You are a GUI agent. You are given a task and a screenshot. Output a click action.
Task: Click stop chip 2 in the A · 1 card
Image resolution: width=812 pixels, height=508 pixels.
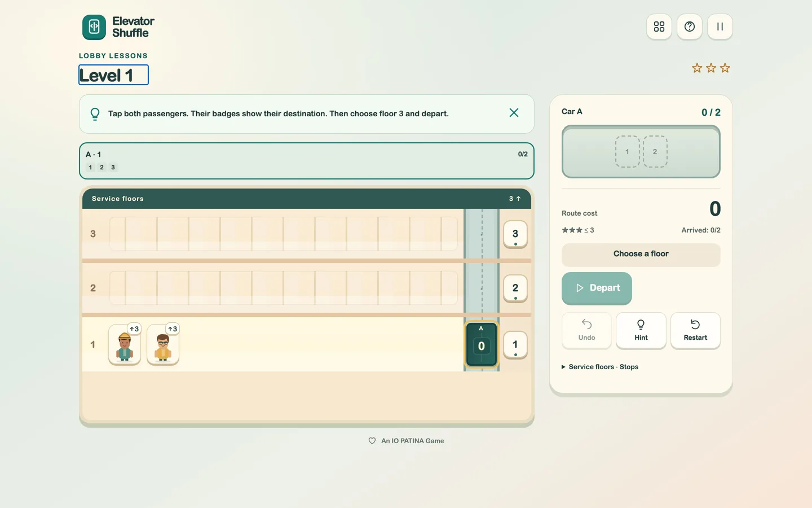point(101,167)
